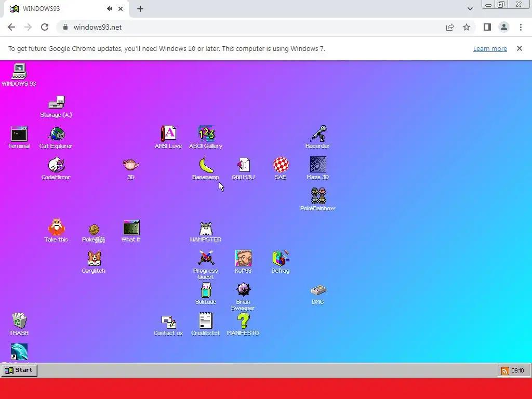Launch the Terminal icon
Screen dimensions: 532x399
point(19,134)
